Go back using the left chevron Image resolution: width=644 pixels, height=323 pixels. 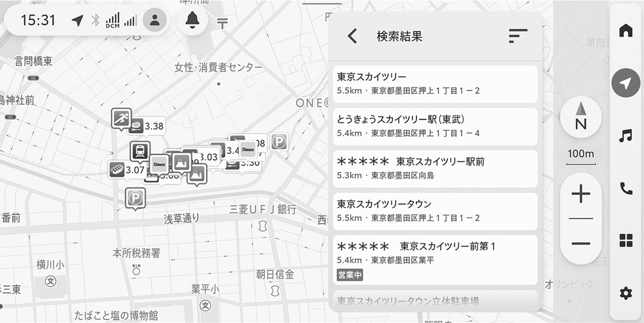353,36
